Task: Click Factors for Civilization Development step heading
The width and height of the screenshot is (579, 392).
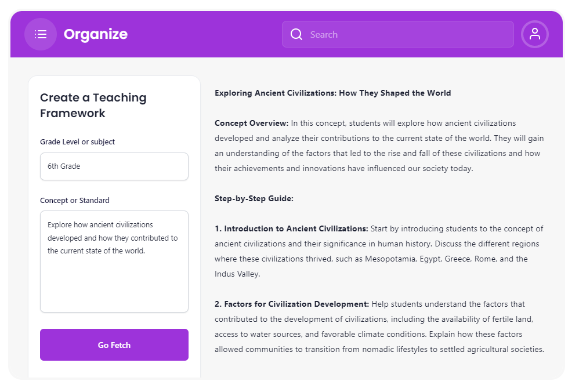Action: pyautogui.click(x=292, y=304)
